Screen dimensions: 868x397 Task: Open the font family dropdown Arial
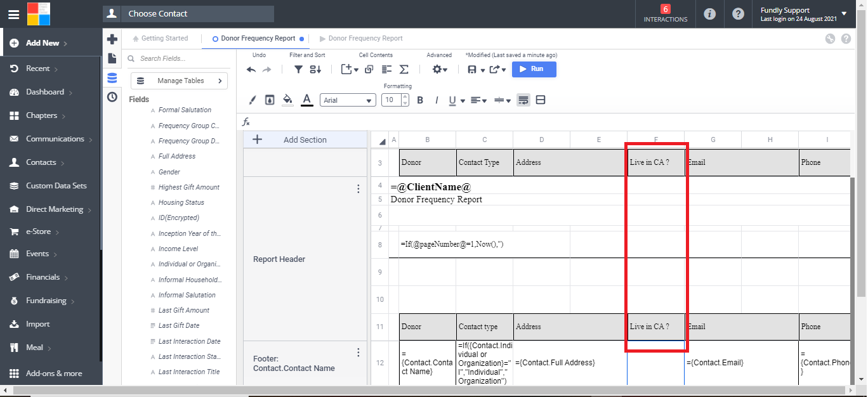point(348,100)
